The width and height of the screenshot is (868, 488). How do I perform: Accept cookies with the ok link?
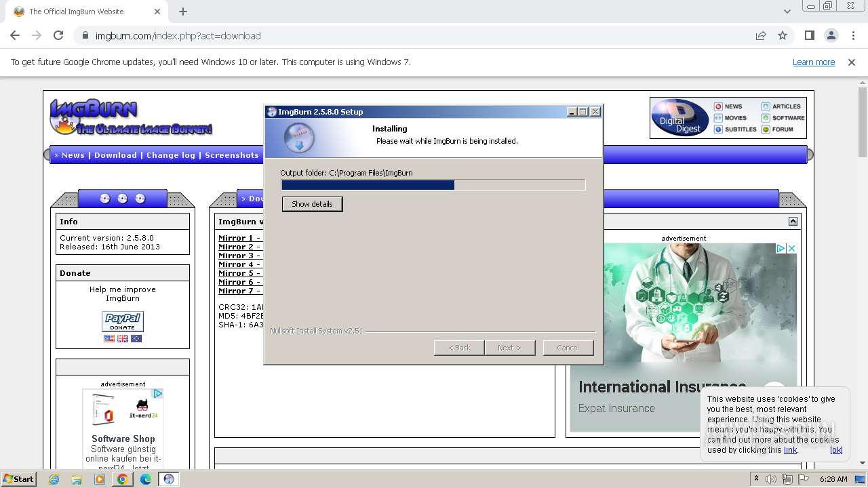(836, 449)
